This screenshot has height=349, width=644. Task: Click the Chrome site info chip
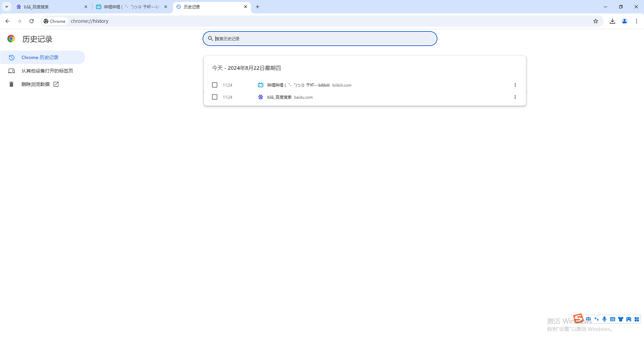coord(55,21)
